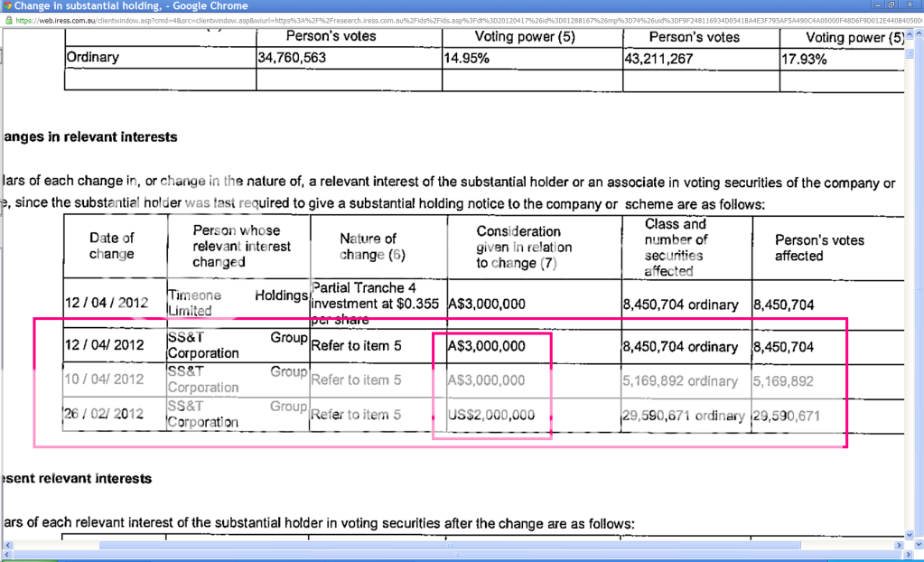This screenshot has height=562, width=924.
Task: Click the 10 / 04/ 2012 date cell
Action: tap(104, 379)
